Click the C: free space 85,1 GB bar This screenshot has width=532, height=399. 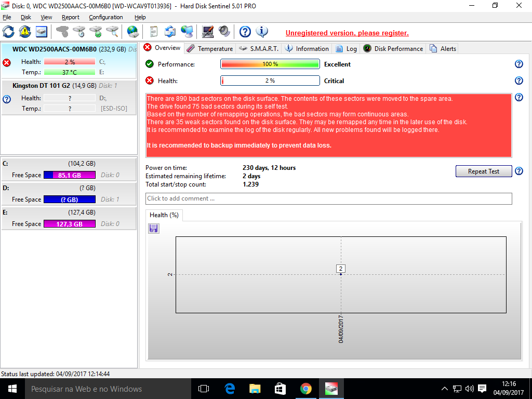pyautogui.click(x=70, y=175)
